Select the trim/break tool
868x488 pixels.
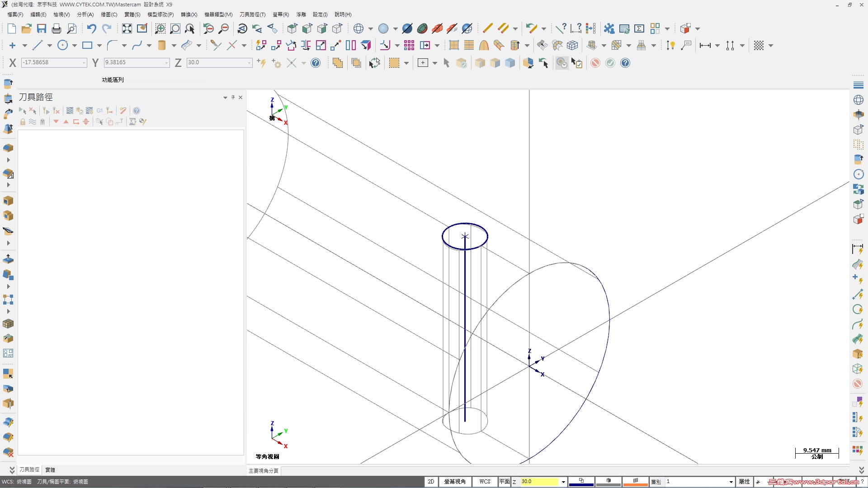[216, 45]
